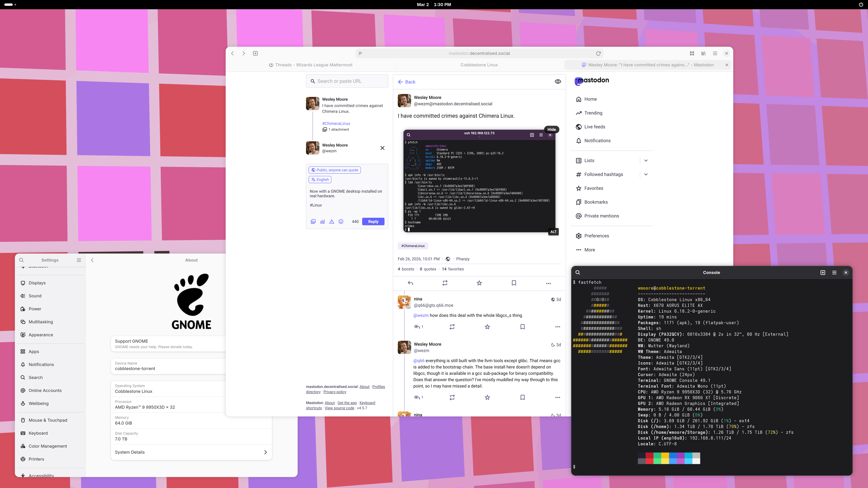Click the Search or paste URL field
This screenshot has height=488, width=868.
click(x=347, y=81)
